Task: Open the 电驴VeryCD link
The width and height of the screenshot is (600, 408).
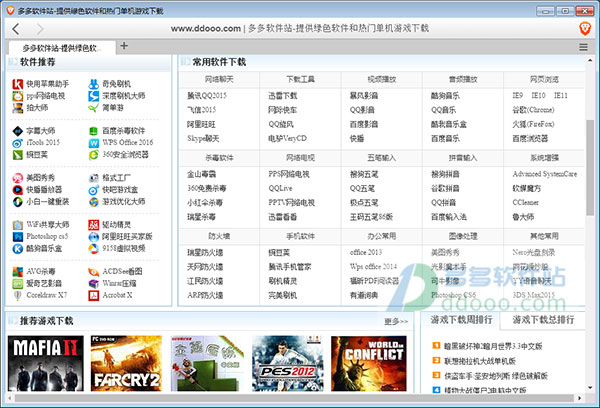Action: [x=287, y=138]
